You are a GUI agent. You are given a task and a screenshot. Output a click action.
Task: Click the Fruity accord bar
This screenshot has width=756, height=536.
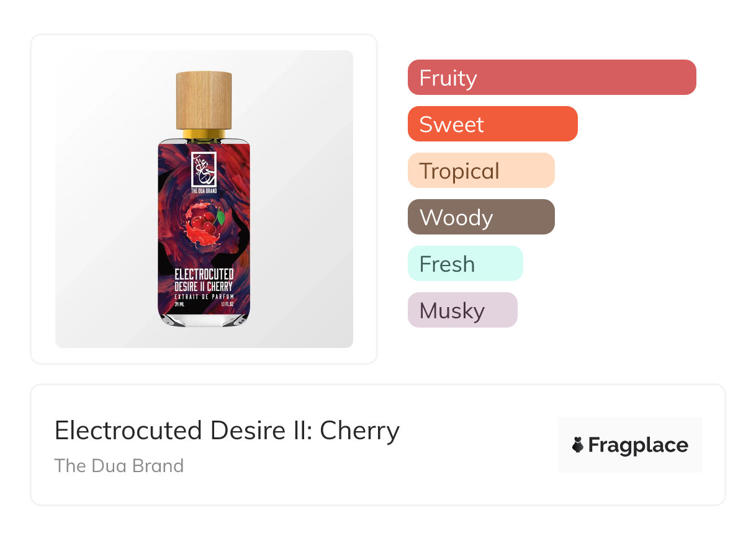coord(551,78)
